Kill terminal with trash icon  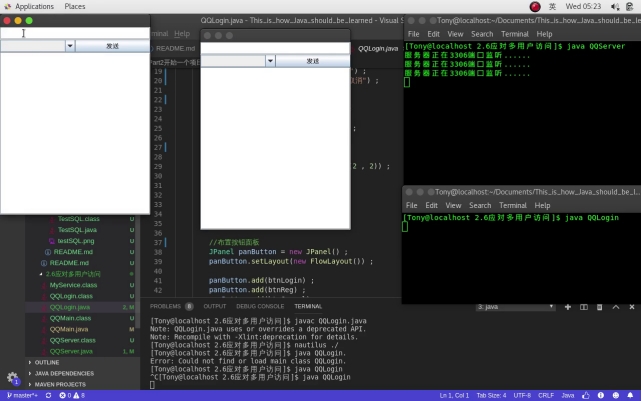point(599,307)
